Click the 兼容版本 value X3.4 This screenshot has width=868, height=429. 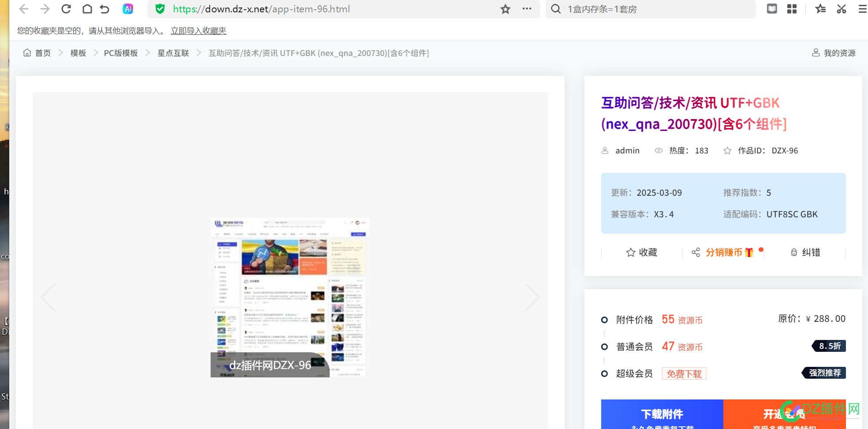coord(664,214)
